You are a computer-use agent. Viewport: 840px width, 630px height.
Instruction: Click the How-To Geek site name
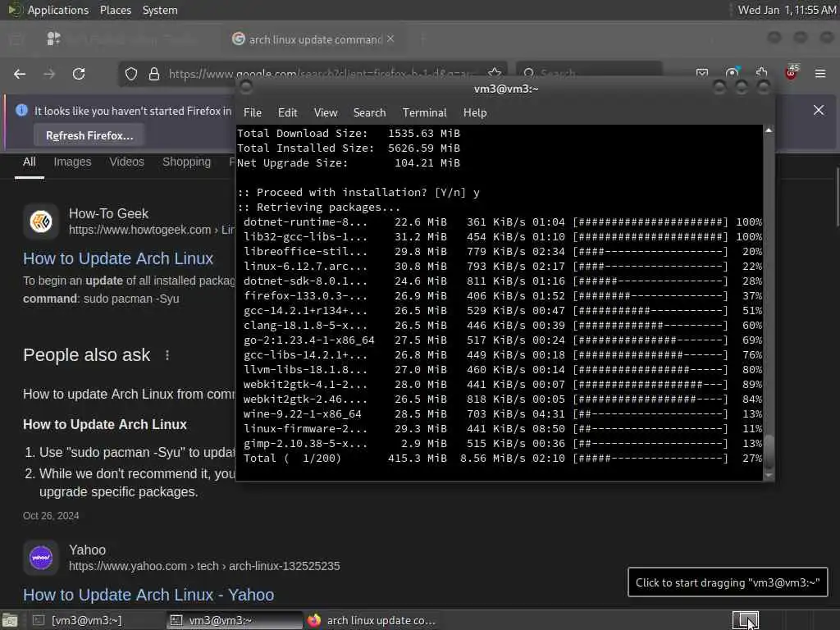(109, 214)
